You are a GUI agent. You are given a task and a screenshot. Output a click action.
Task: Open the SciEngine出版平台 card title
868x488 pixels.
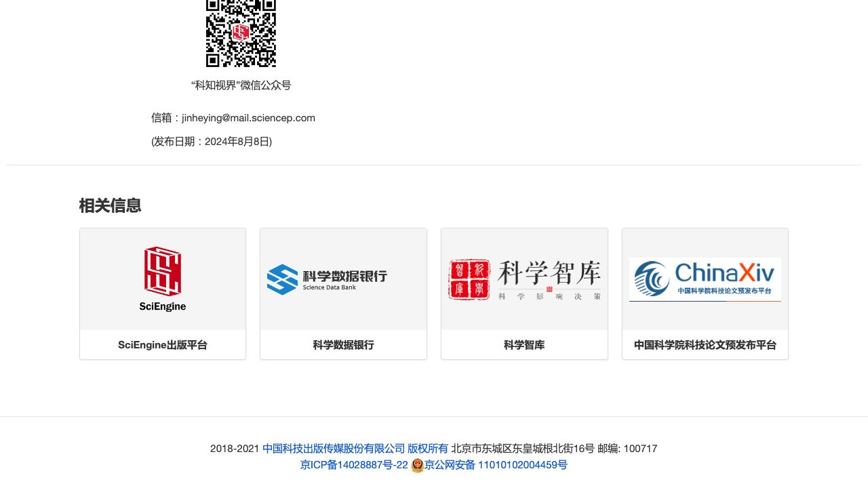click(x=163, y=345)
